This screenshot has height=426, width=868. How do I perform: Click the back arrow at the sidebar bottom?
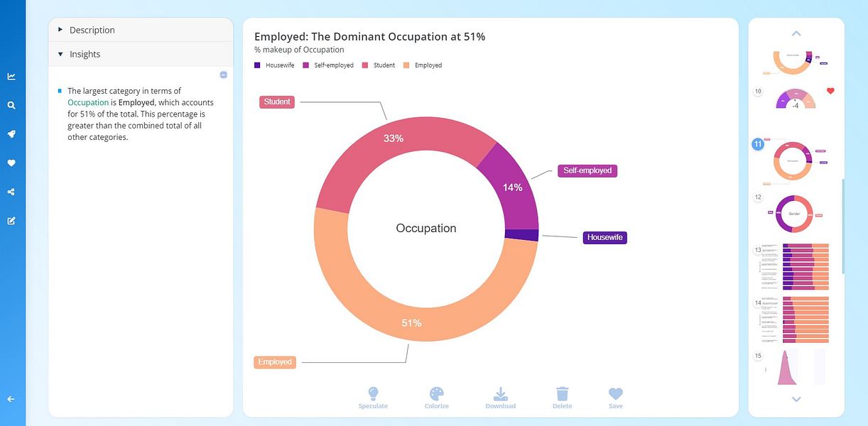pos(11,398)
